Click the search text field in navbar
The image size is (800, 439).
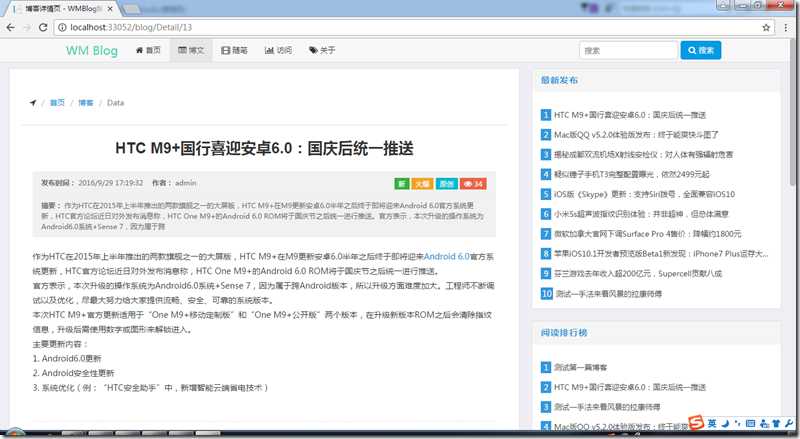(x=628, y=51)
